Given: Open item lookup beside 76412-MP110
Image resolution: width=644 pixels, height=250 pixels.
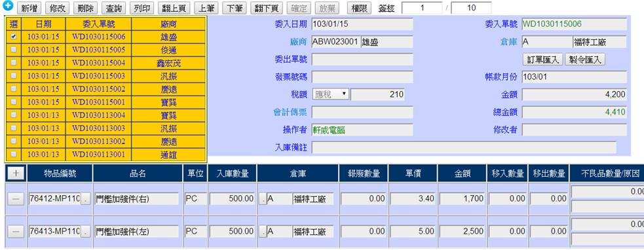Looking at the screenshot, I should [x=85, y=199].
